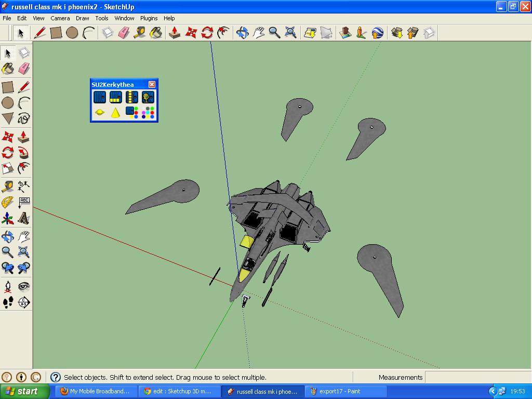Click the system tray clock 19:53
532x399 pixels.
tap(517, 391)
